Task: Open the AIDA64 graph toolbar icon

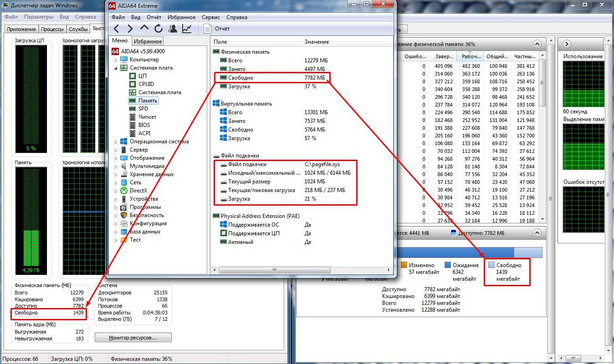Action: [187, 29]
